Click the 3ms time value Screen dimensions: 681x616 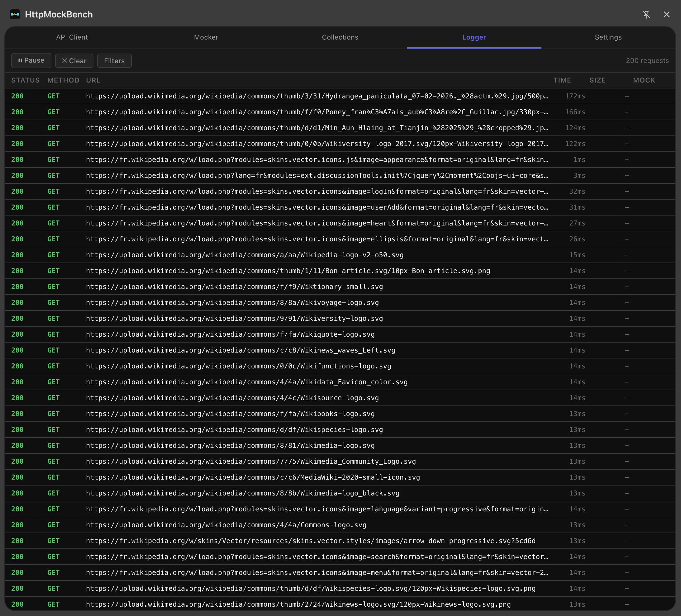(579, 176)
